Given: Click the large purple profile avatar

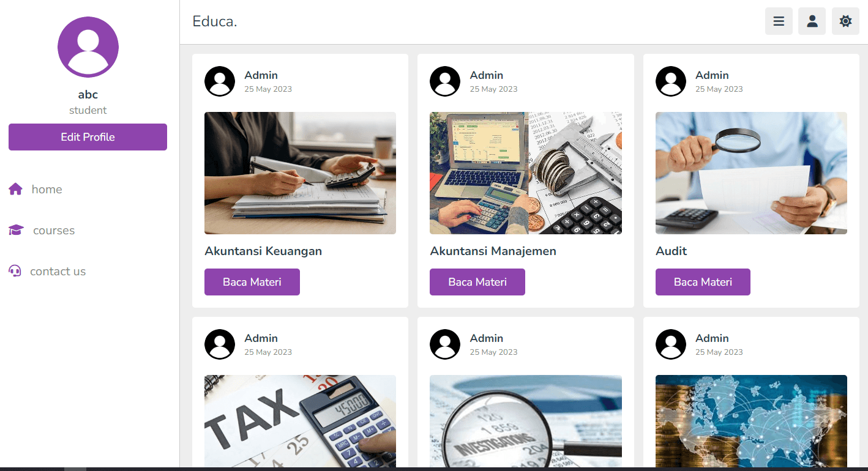Looking at the screenshot, I should [x=88, y=47].
